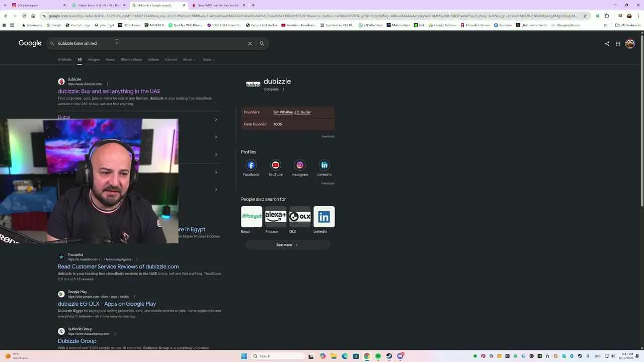
Task: Open the Sim Whatley, J.C. Butler founders link
Action: [x=292, y=112]
